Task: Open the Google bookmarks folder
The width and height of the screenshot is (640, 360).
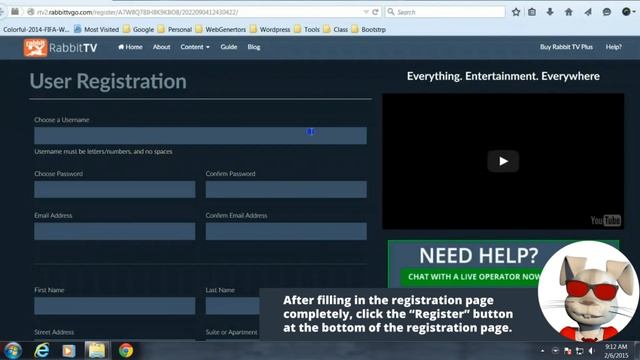Action: pos(139,29)
